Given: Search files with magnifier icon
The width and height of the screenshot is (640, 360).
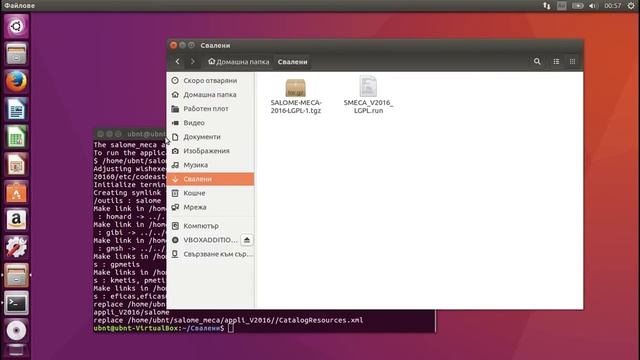Looking at the screenshot, I should tap(537, 62).
